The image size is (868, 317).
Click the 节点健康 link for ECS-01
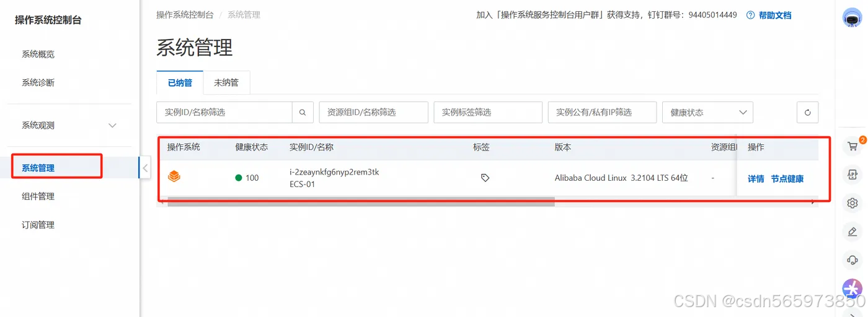point(787,179)
